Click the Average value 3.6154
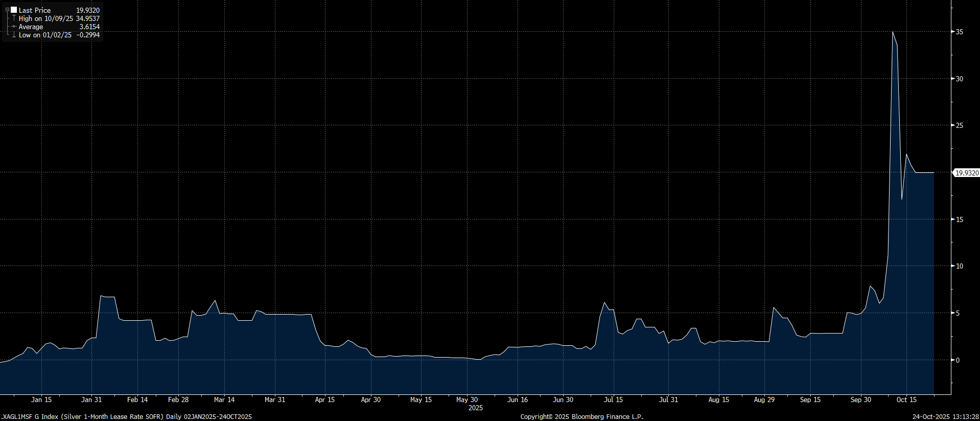The image size is (980, 421). (x=89, y=27)
